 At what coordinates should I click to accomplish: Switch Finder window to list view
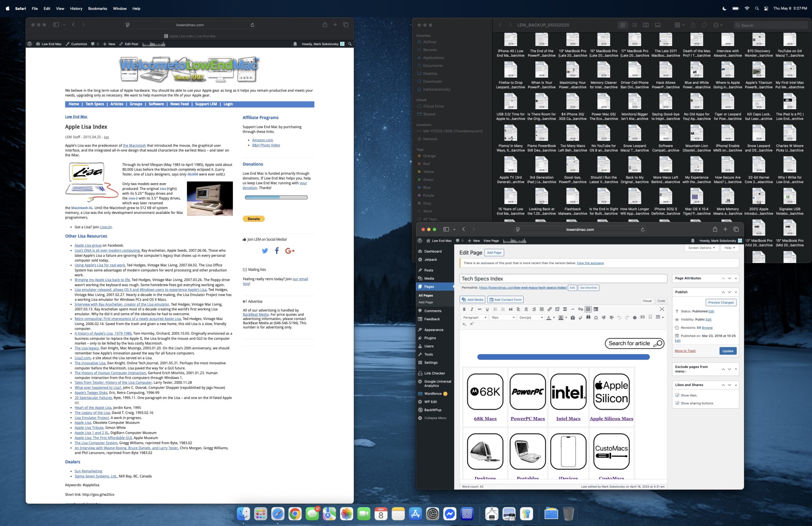click(634, 25)
